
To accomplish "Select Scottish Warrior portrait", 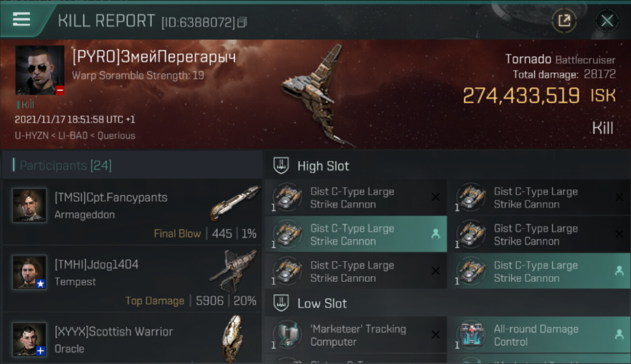I will (30, 339).
